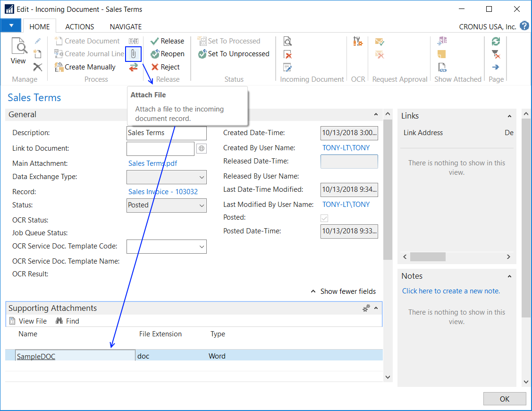Image resolution: width=532 pixels, height=411 pixels.
Task: Toggle the Posted checkbox
Action: [x=324, y=218]
